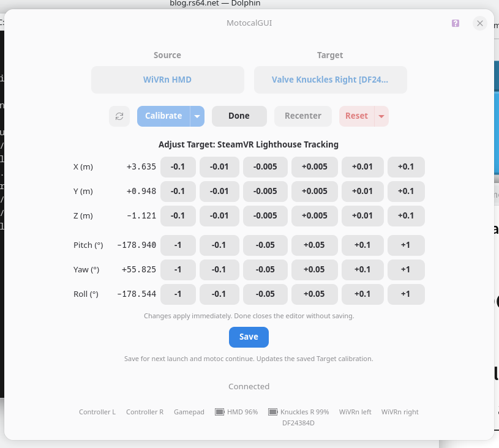
Task: Decrease X by 0.1 meters
Action: coord(178,167)
